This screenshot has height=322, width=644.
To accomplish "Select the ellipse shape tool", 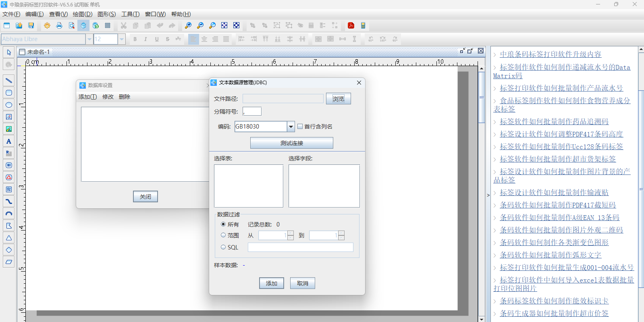I will click(x=8, y=105).
